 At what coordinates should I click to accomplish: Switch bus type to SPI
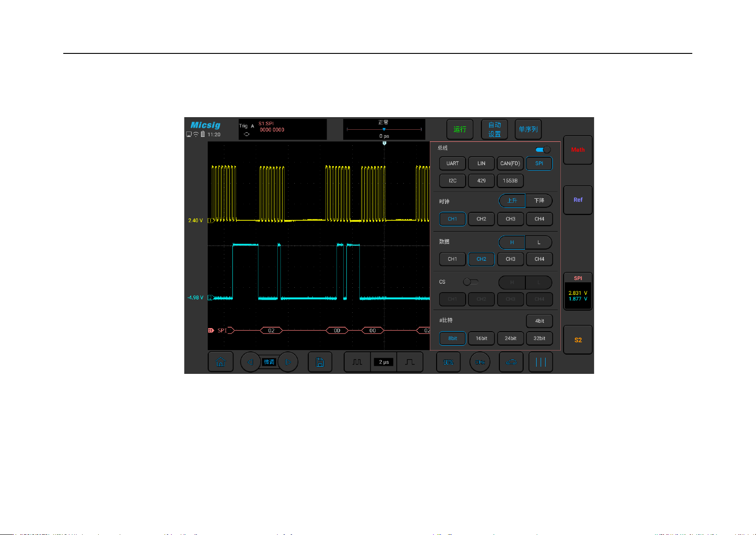[x=539, y=163]
